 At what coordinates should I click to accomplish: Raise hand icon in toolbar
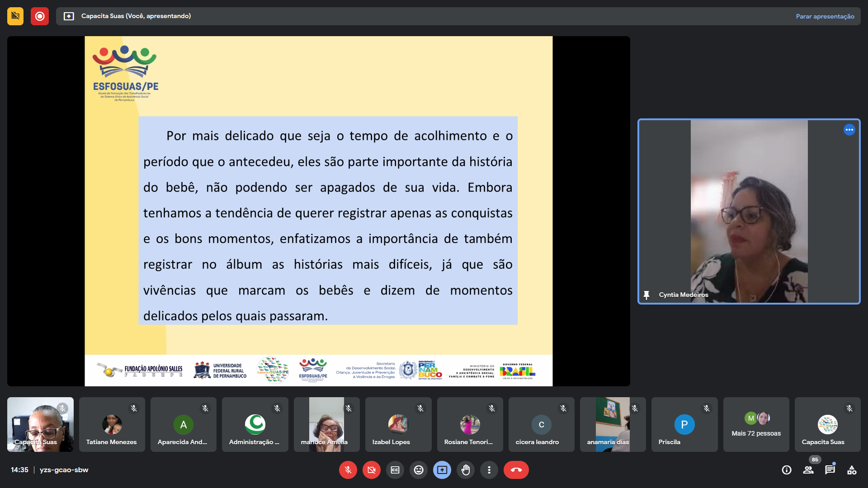click(466, 470)
